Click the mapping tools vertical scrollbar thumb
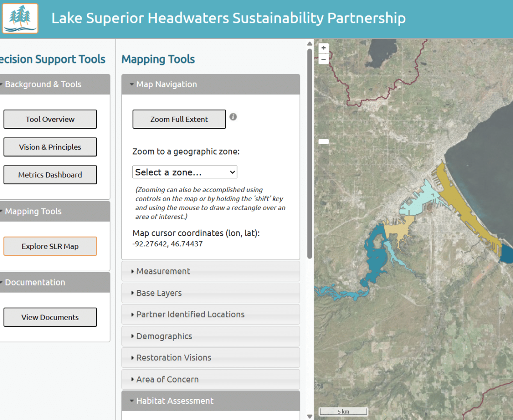 tap(310, 154)
